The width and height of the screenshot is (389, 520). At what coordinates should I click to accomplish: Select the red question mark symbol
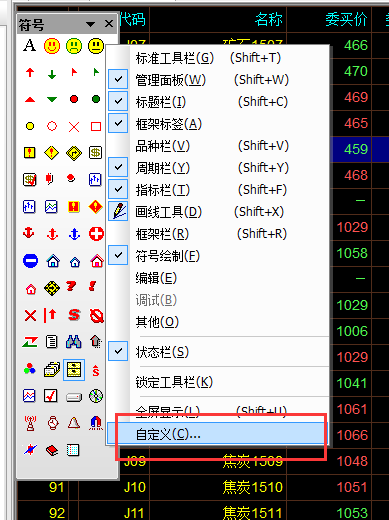(71, 286)
